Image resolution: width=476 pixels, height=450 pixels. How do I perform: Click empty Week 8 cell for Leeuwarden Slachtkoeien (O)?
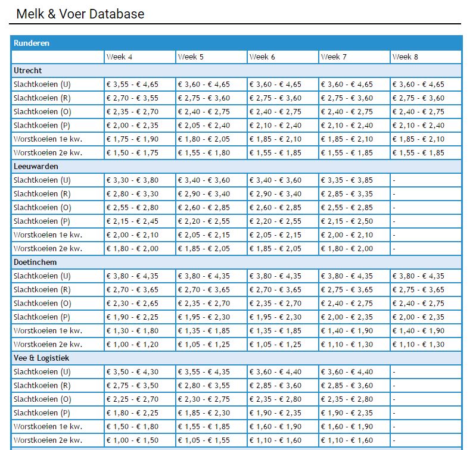coord(425,208)
